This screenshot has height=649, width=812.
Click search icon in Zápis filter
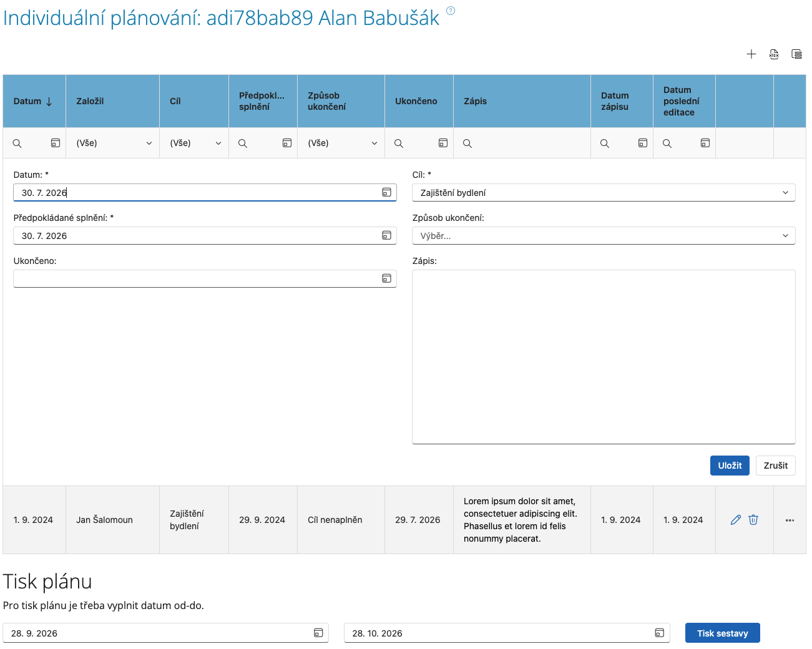tap(467, 144)
